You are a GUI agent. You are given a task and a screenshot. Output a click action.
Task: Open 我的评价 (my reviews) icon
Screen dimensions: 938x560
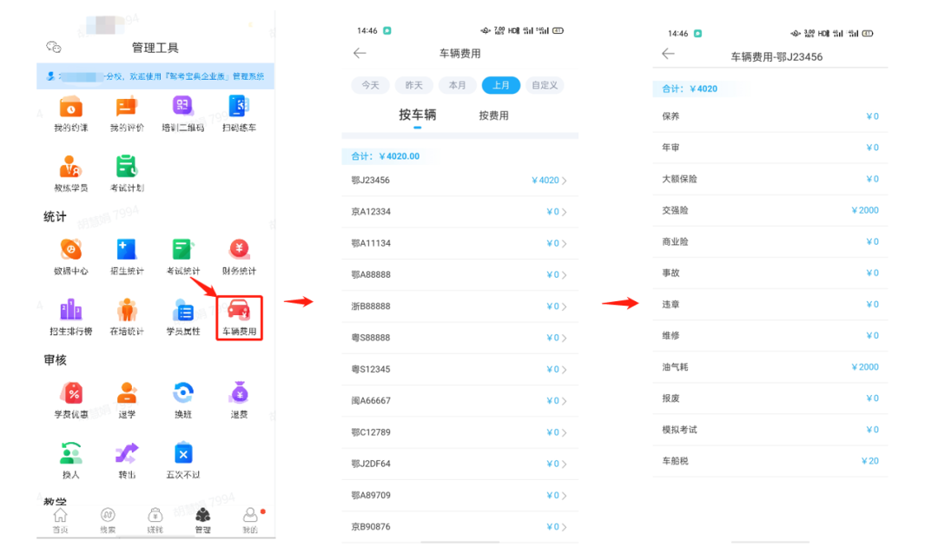tap(127, 107)
